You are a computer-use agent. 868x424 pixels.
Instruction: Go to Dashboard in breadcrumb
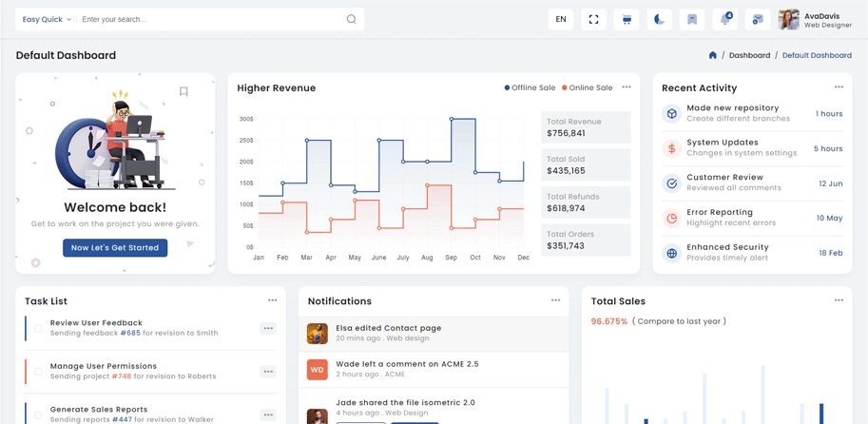click(749, 55)
